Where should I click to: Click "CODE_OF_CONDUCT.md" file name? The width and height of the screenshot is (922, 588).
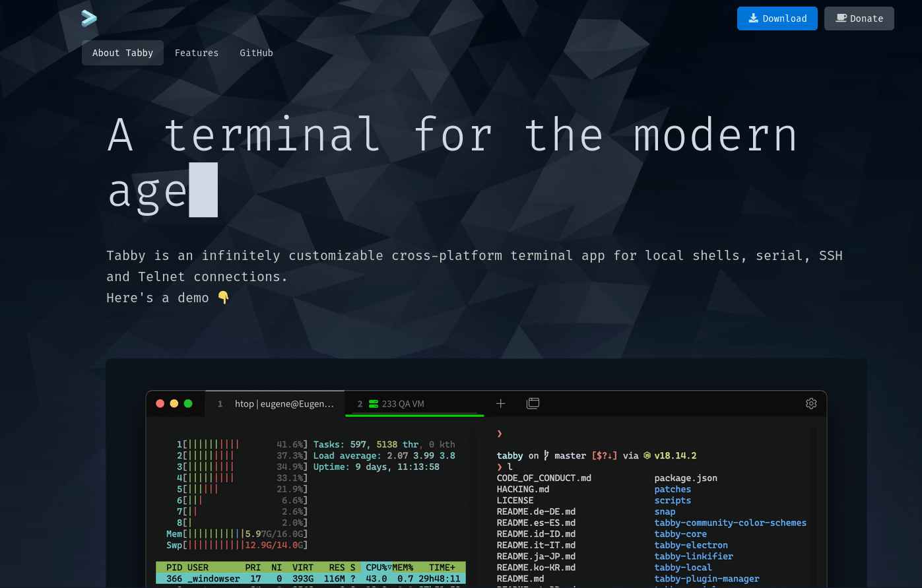coord(544,478)
